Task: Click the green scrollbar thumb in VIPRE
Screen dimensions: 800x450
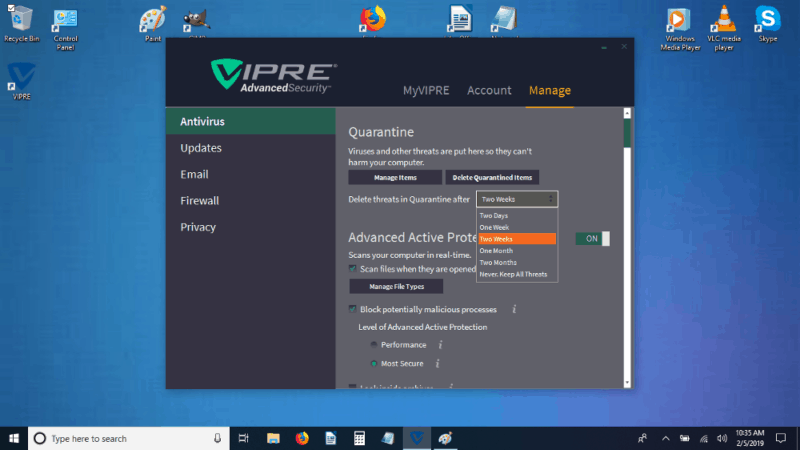Action: pyautogui.click(x=627, y=134)
